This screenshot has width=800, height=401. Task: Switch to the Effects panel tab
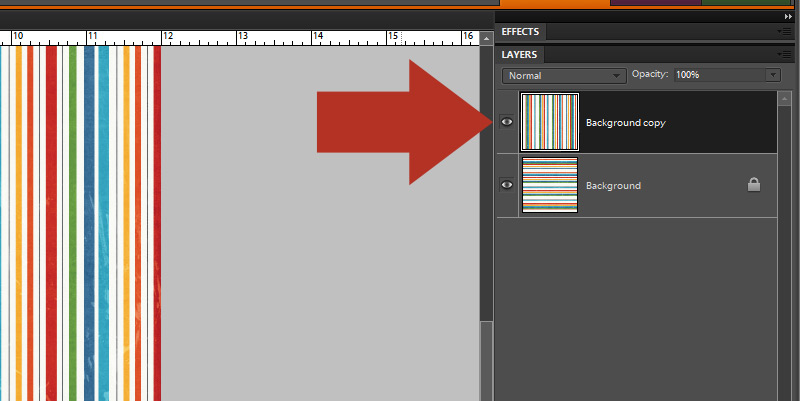coord(520,32)
